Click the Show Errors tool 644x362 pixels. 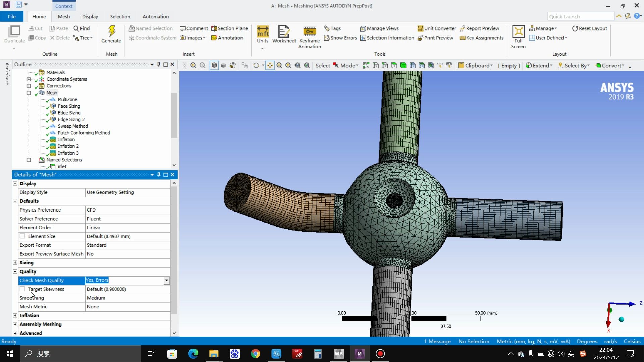coord(340,38)
